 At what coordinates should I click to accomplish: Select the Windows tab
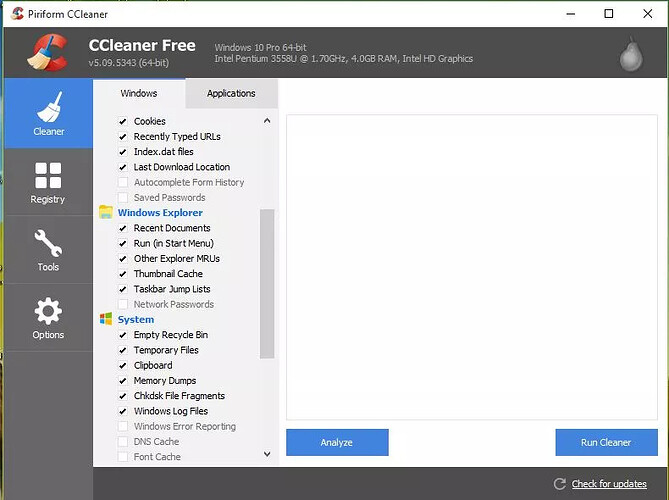pos(139,94)
